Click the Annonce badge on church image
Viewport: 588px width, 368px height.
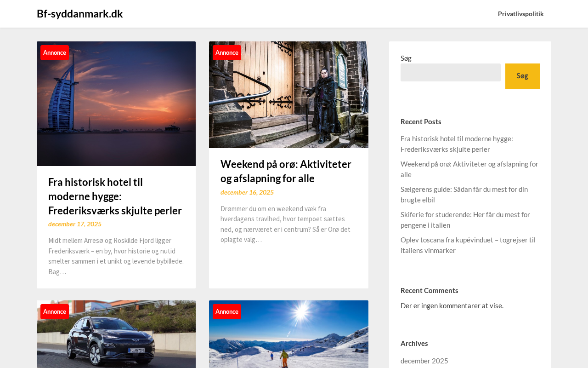(227, 52)
